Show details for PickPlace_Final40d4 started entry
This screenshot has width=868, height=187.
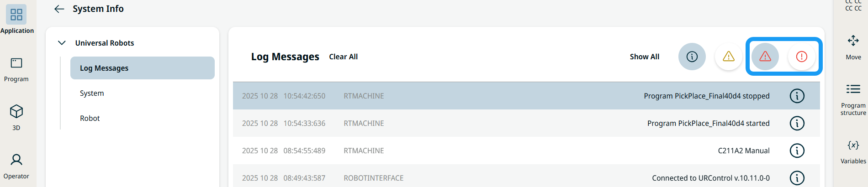click(x=797, y=123)
